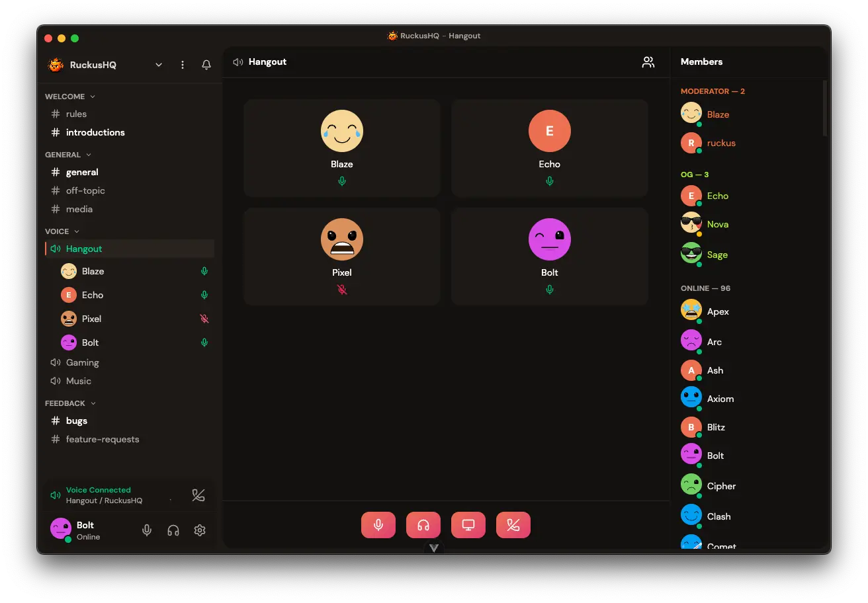This screenshot has height=603, width=868.
Task: Click Pixel's muted mic icon in sidebar
Action: pos(204,319)
